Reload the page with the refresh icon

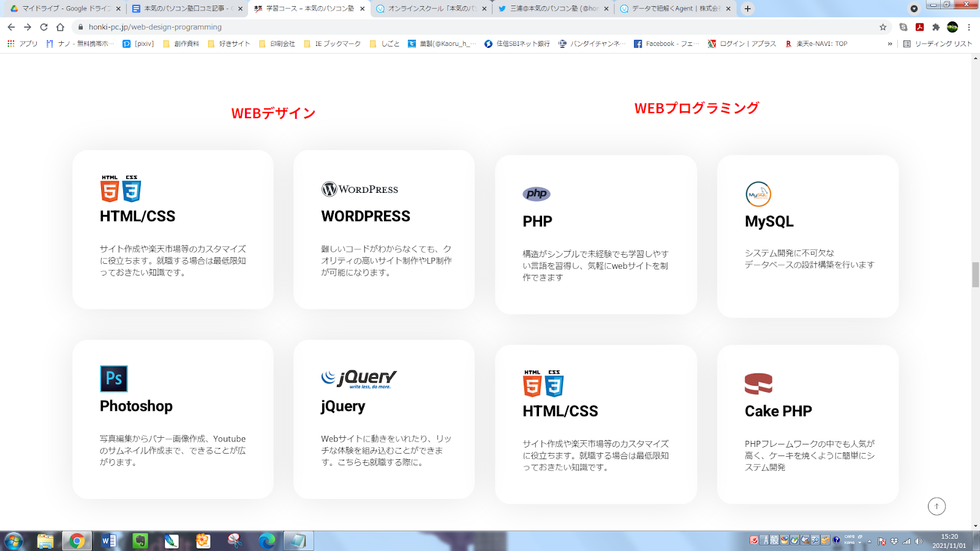point(43,27)
